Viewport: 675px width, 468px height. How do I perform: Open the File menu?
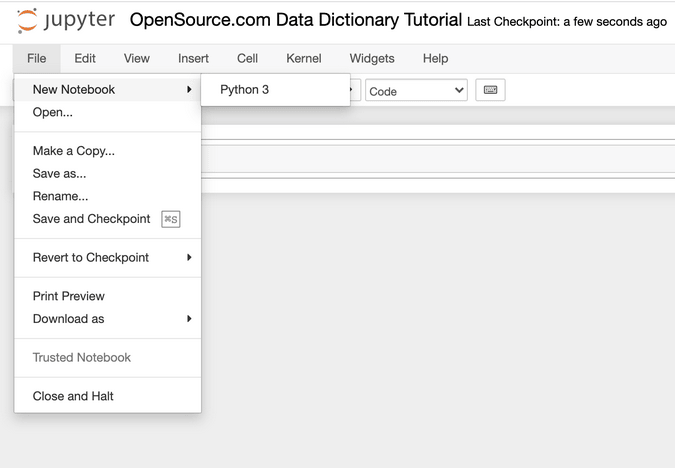coord(37,59)
